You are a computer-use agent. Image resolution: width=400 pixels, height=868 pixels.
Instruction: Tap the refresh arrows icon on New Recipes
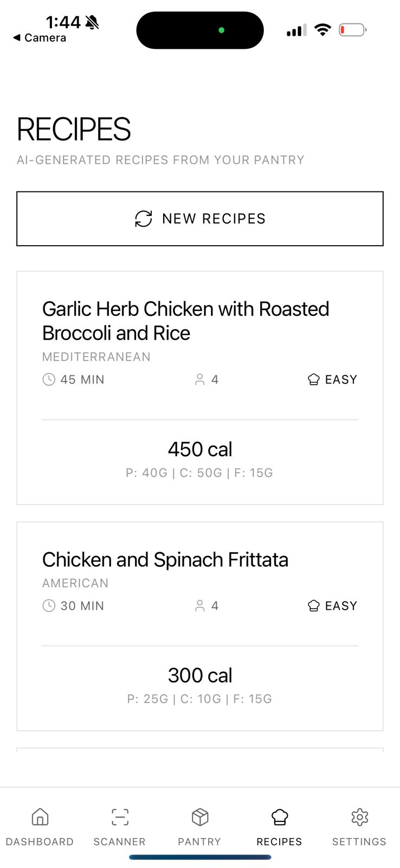pyautogui.click(x=144, y=219)
